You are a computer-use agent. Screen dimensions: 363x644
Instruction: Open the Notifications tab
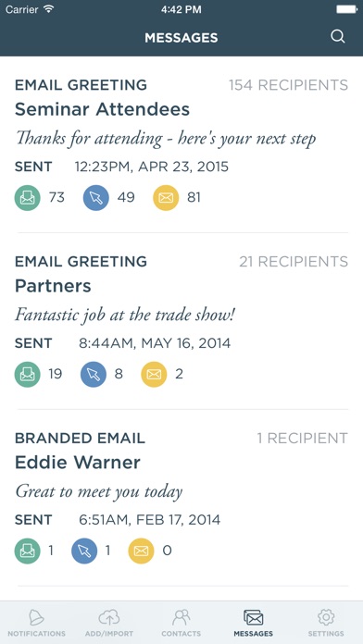click(x=37, y=623)
